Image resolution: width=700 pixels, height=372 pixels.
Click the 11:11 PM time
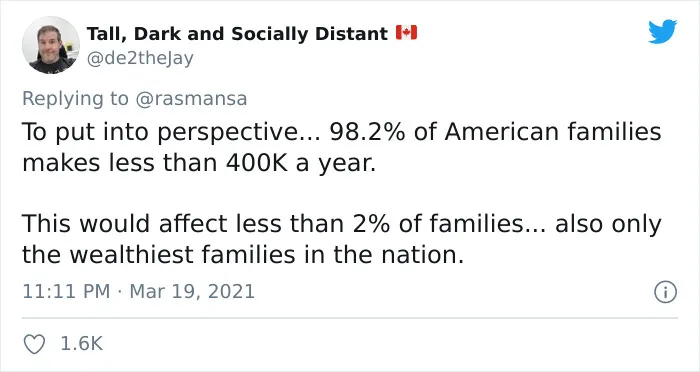pyautogui.click(x=66, y=292)
